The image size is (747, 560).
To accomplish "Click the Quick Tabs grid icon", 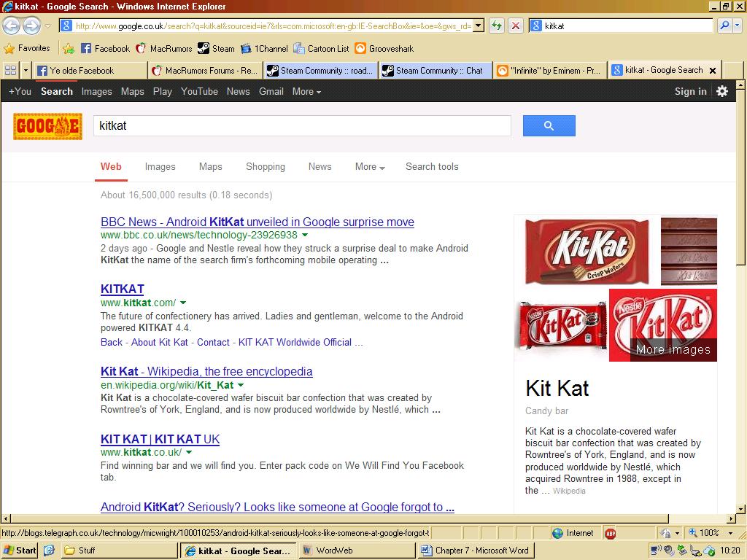I will (10, 71).
